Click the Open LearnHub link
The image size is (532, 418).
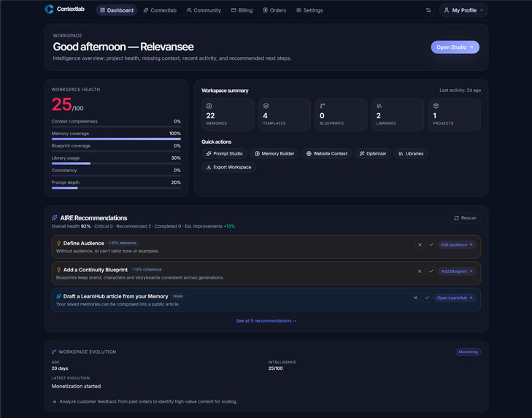click(x=455, y=298)
